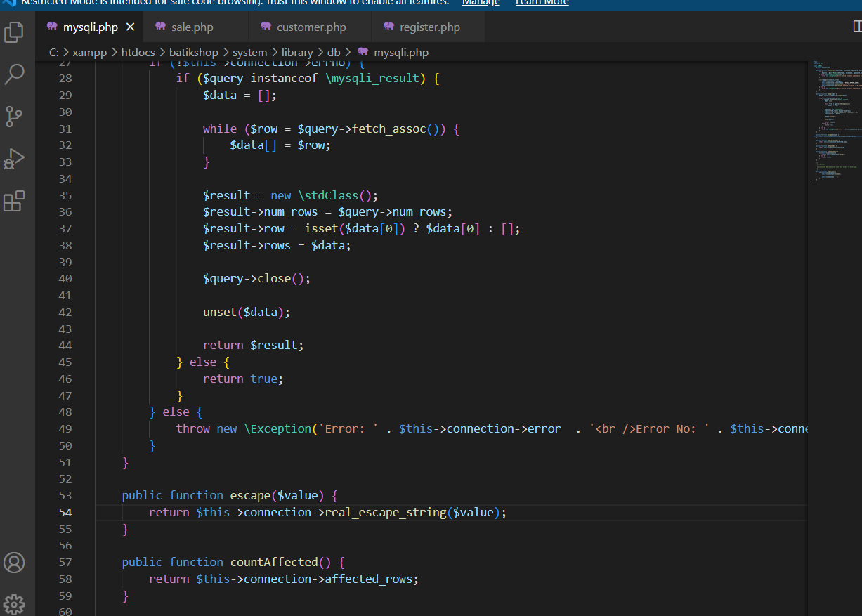Switch to the customer.php tab
The image size is (862, 616).
click(x=310, y=27)
